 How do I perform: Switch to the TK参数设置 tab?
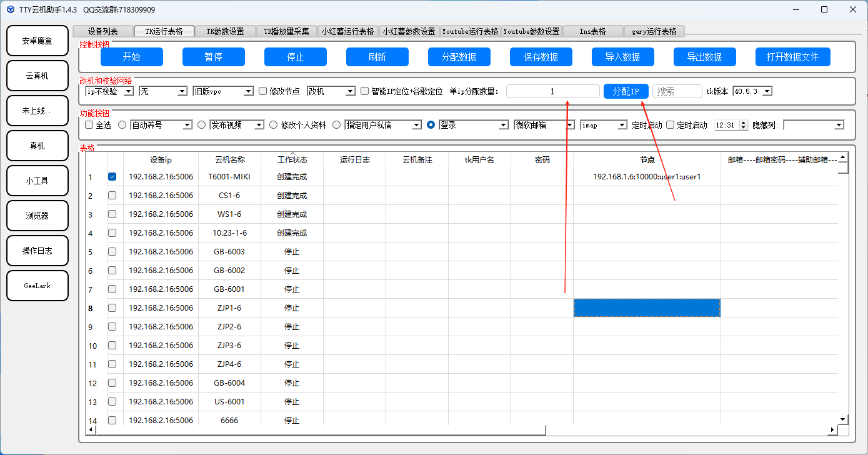pos(225,31)
